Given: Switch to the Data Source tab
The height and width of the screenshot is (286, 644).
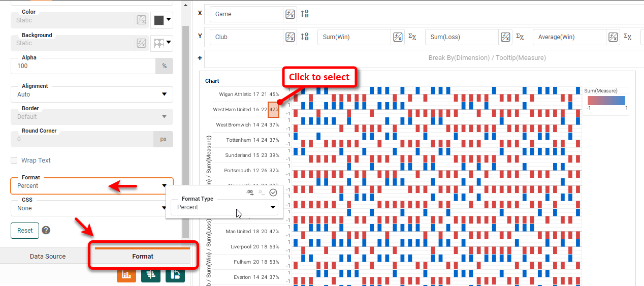Looking at the screenshot, I should click(48, 257).
